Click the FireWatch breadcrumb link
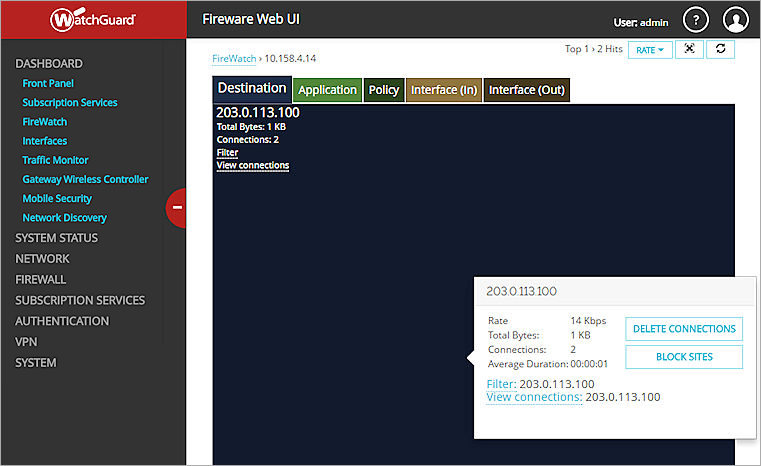The image size is (761, 466). pyautogui.click(x=234, y=58)
